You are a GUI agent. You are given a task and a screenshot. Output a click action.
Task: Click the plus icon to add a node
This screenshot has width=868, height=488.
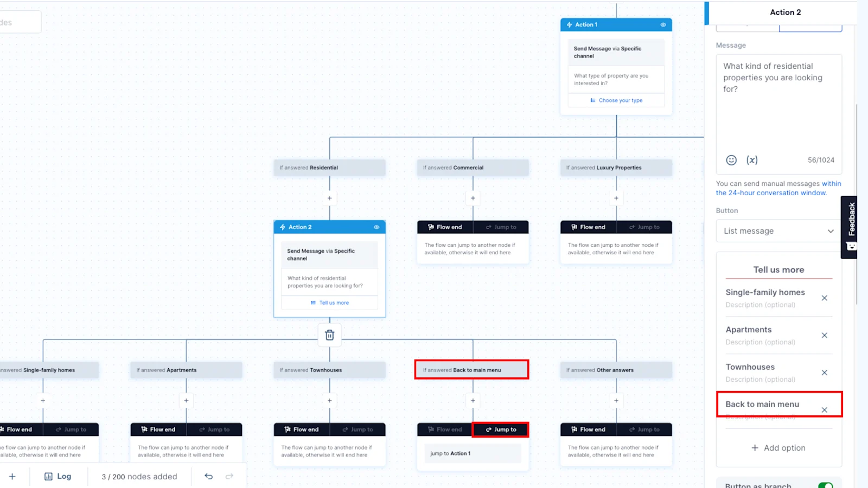[x=12, y=476]
